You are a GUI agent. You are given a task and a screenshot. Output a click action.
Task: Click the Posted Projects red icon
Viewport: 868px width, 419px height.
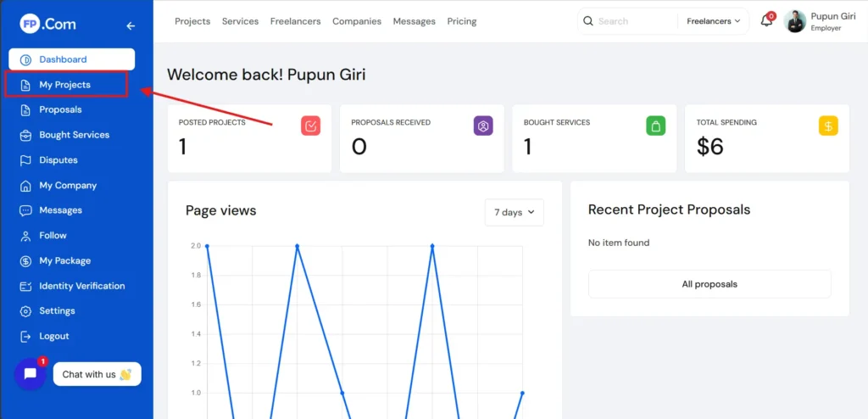pos(310,126)
